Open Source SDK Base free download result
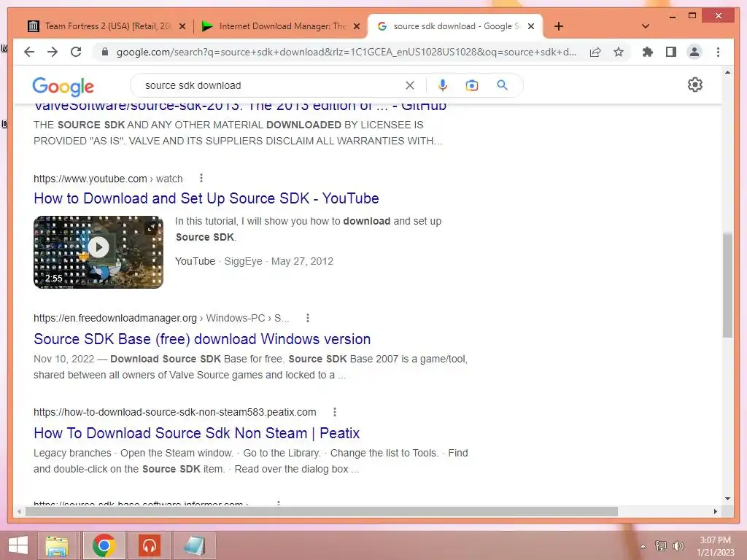The height and width of the screenshot is (560, 747). pyautogui.click(x=202, y=339)
